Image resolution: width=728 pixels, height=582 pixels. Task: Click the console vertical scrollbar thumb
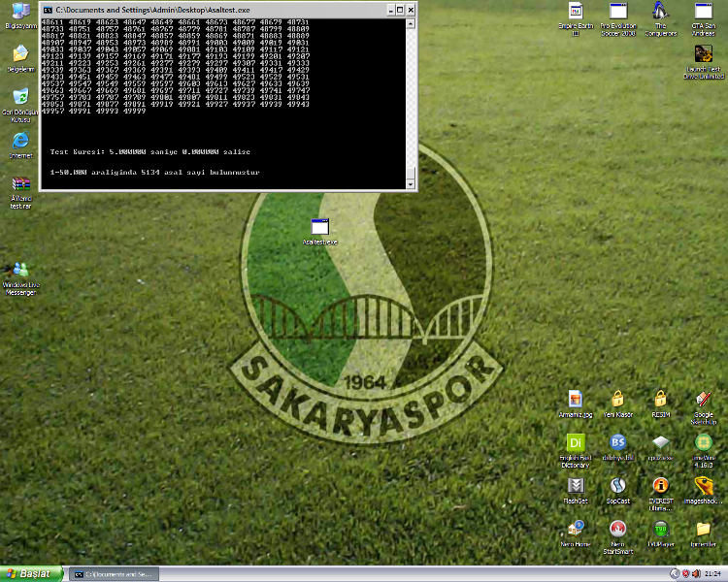click(411, 173)
